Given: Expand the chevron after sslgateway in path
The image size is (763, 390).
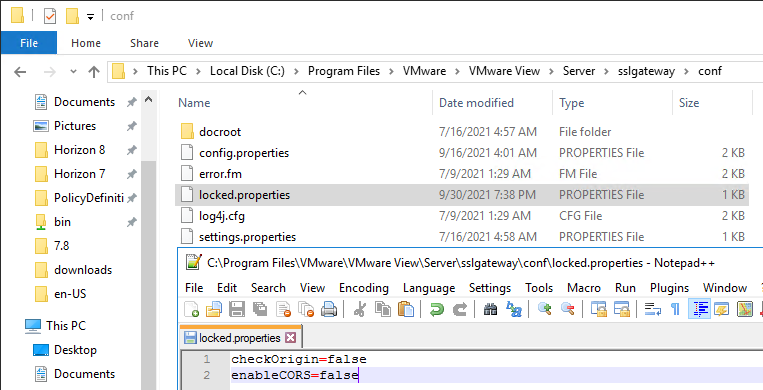Looking at the screenshot, I should (x=687, y=71).
